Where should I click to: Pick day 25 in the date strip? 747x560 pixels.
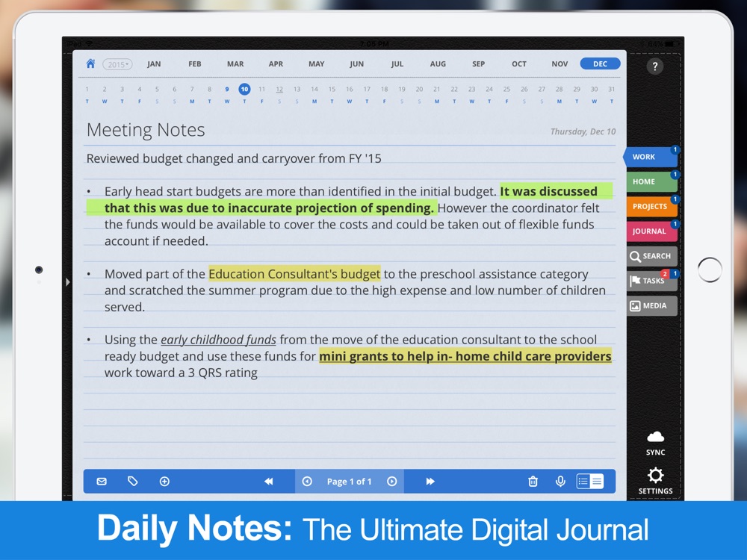coord(507,89)
